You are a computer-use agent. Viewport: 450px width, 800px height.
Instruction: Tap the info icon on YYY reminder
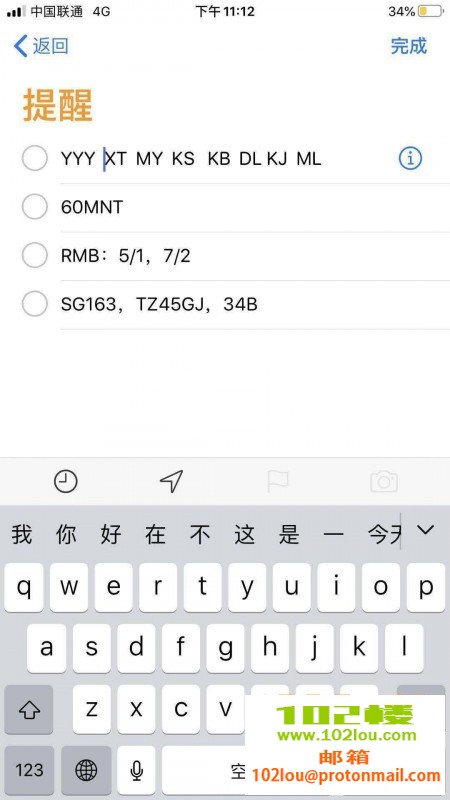click(410, 159)
